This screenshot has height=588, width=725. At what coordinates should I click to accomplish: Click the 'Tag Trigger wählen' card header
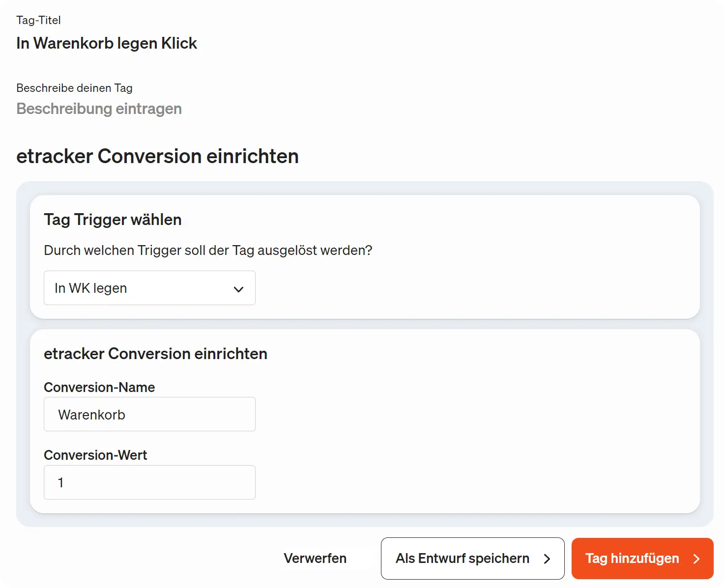(x=113, y=220)
